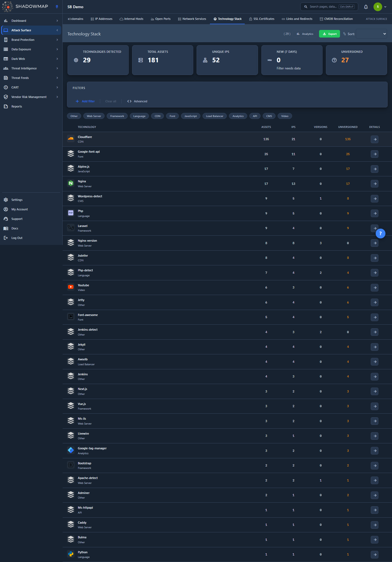
Task: Switch to the Internal Hosts tab
Action: [x=131, y=19]
